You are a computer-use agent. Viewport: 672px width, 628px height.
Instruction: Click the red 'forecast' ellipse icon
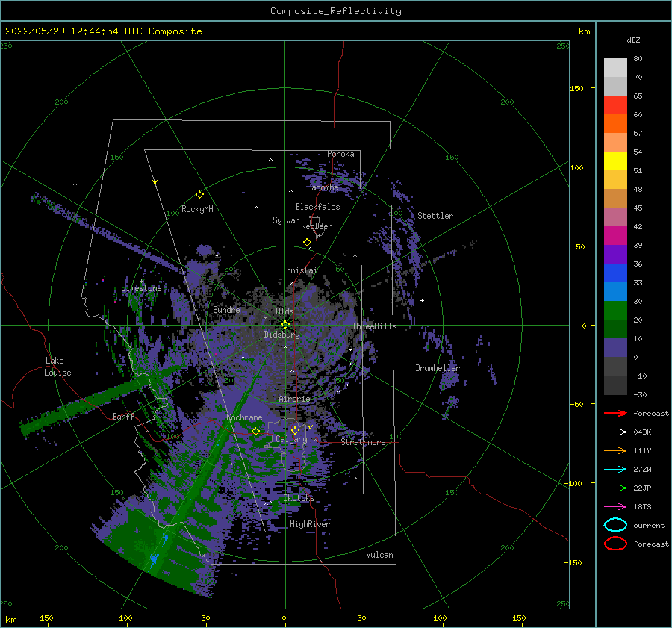coord(615,544)
